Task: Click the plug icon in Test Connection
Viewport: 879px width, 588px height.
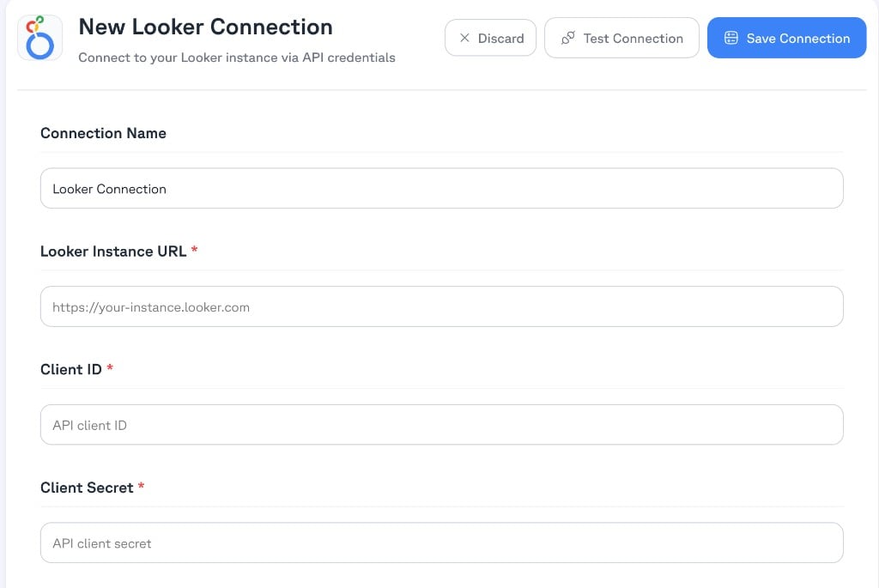Action: (568, 38)
